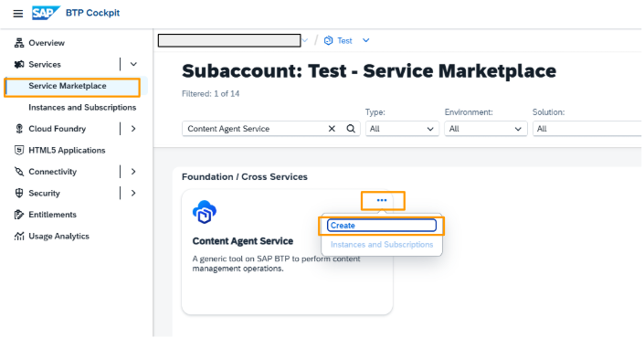Click the HTML5 Applications sidebar icon
644x338 pixels.
point(19,151)
